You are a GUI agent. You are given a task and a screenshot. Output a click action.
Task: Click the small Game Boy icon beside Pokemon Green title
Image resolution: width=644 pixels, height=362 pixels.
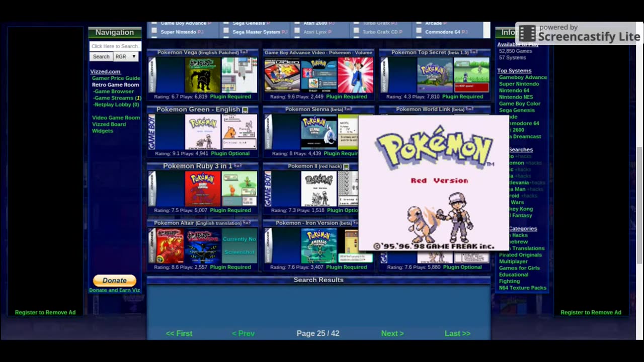click(245, 110)
